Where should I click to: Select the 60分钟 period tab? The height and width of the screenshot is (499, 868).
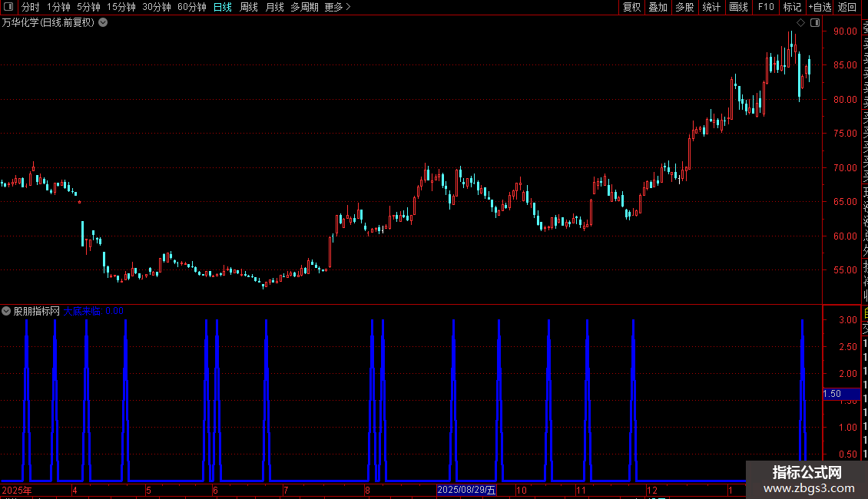(x=192, y=7)
